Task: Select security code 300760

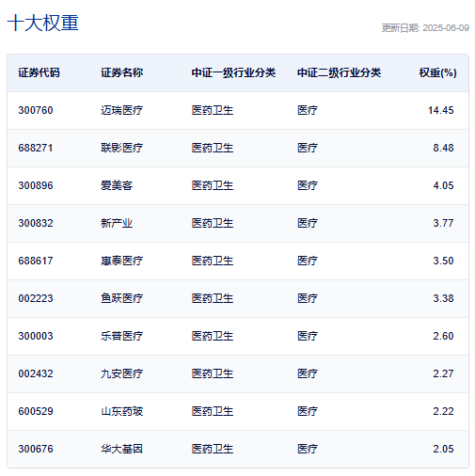Action: coord(36,110)
